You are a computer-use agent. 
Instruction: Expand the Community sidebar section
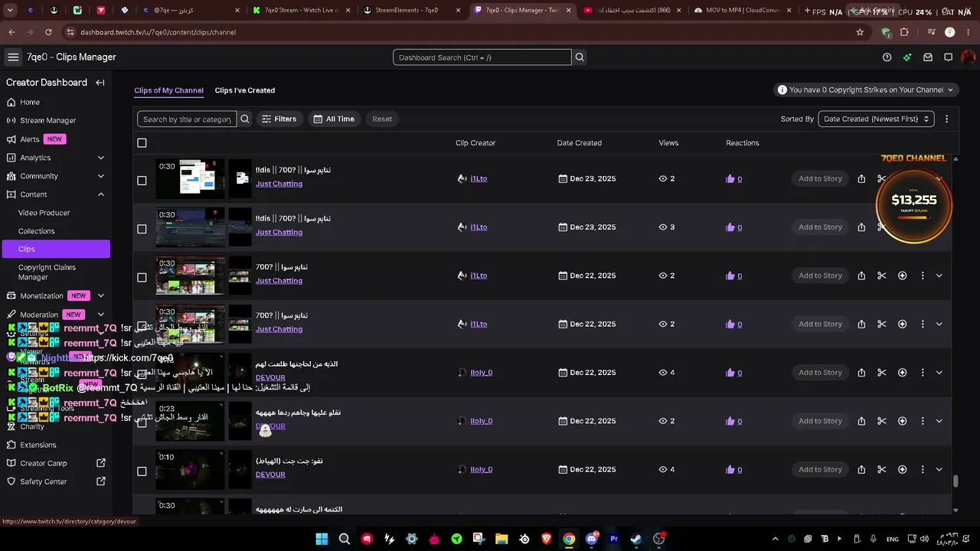click(100, 176)
